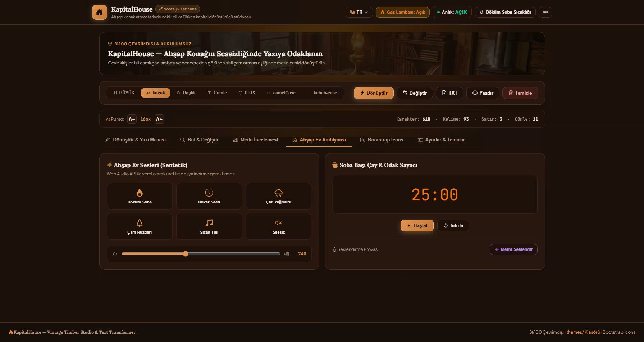This screenshot has width=644, height=342.
Task: Click the Dönüştür button
Action: coord(374,93)
